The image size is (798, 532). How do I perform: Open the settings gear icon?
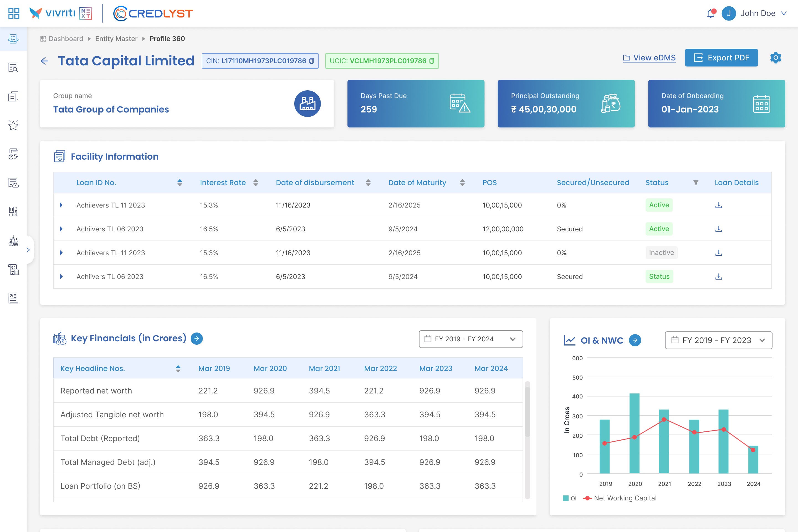[x=776, y=58]
